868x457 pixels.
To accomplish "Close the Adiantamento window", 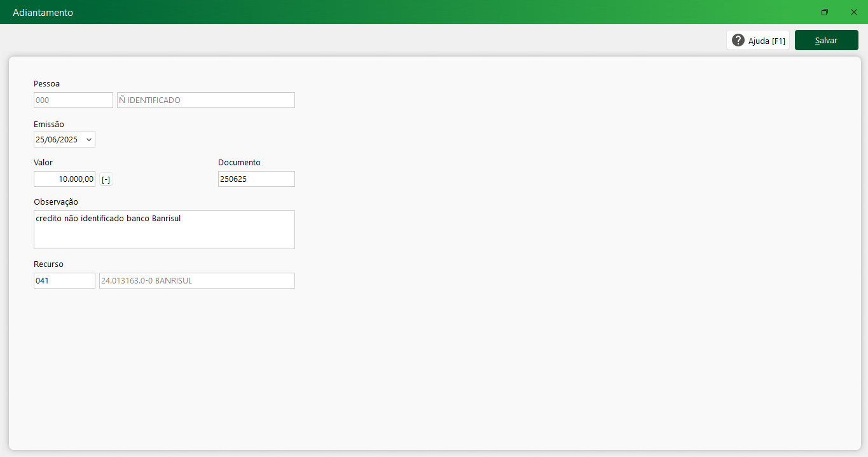I will pyautogui.click(x=853, y=12).
